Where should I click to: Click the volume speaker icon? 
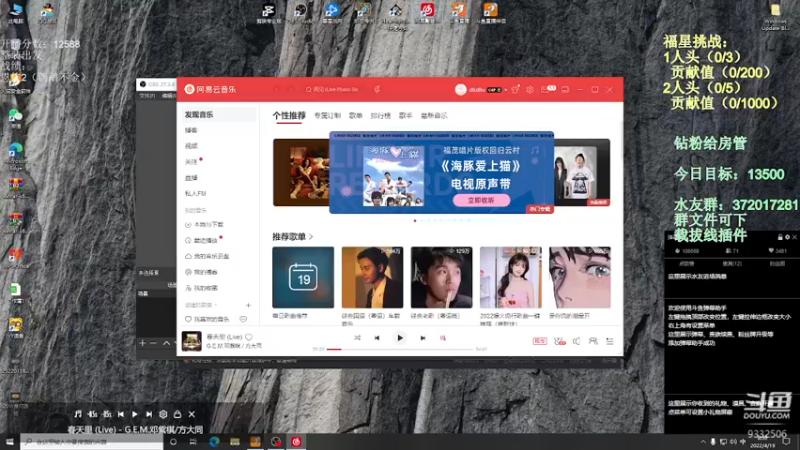click(577, 341)
